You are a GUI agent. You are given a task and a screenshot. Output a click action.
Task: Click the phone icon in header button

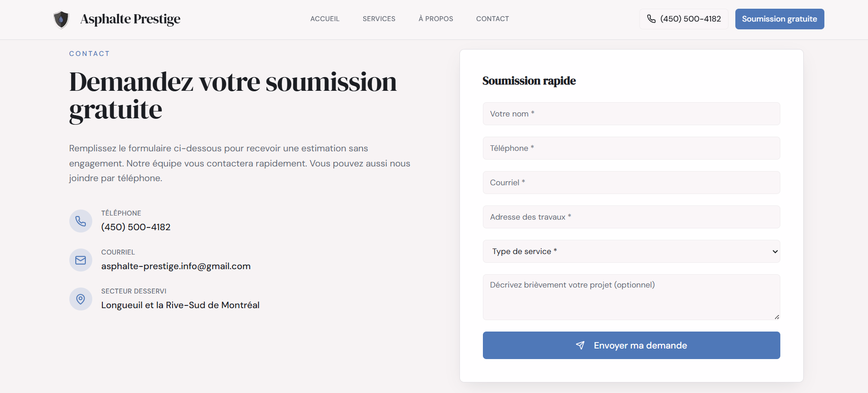[x=651, y=19]
